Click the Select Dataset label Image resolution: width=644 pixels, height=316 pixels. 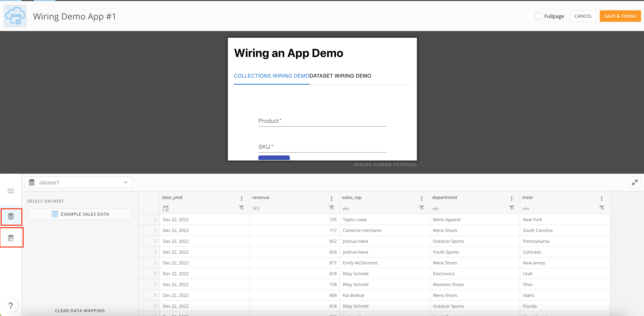(x=46, y=201)
